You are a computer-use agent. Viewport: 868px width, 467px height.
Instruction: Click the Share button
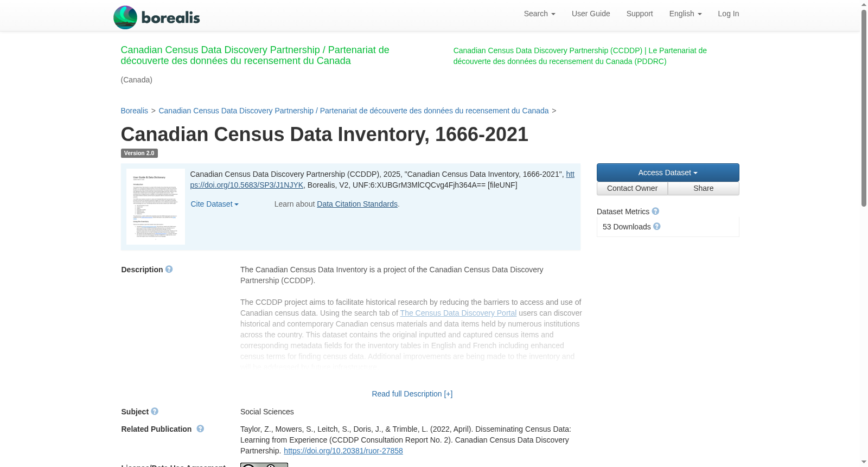(x=704, y=188)
